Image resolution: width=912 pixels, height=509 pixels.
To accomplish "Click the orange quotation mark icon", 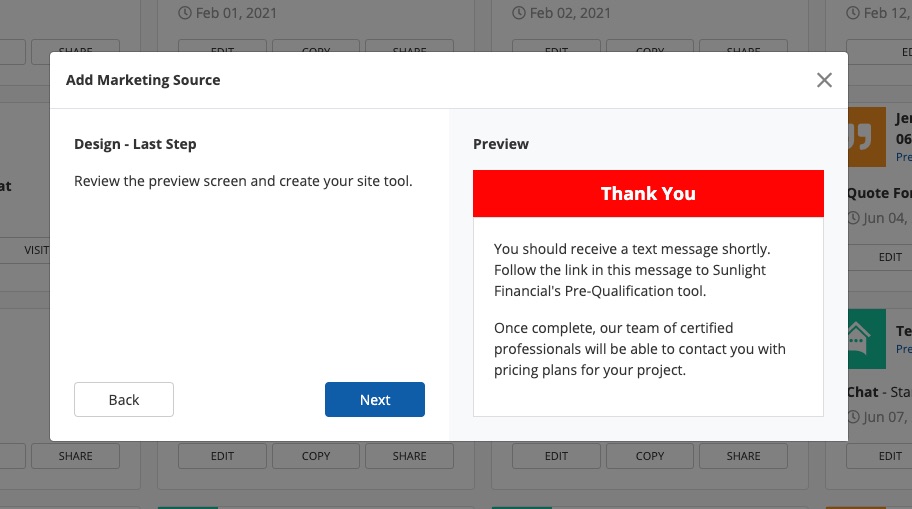I will point(866,137).
